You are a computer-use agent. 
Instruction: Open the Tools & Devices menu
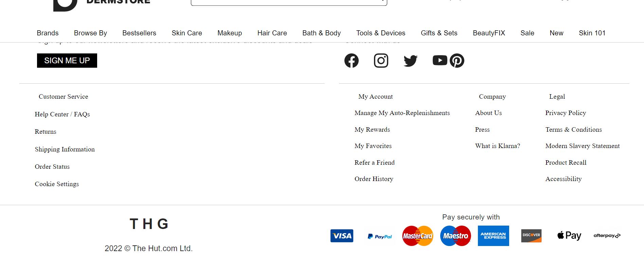381,33
